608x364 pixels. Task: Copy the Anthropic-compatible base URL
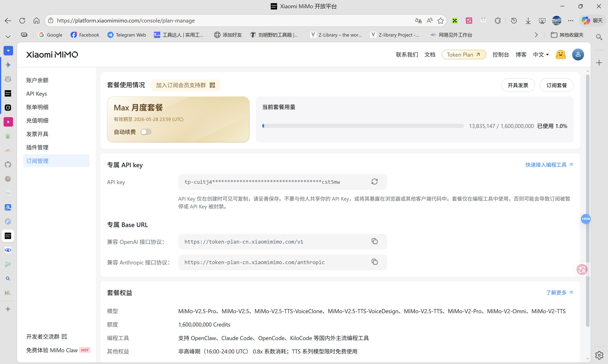tap(374, 262)
